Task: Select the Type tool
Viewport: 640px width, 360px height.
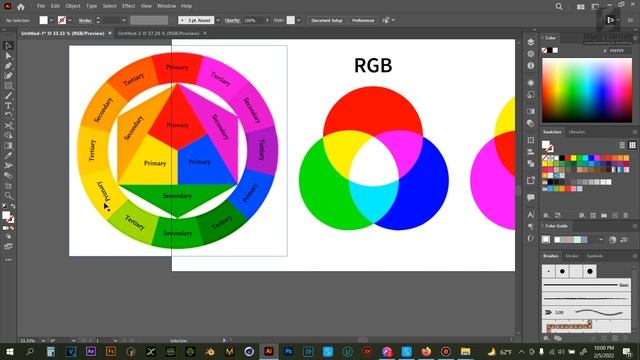Action: pyautogui.click(x=8, y=106)
